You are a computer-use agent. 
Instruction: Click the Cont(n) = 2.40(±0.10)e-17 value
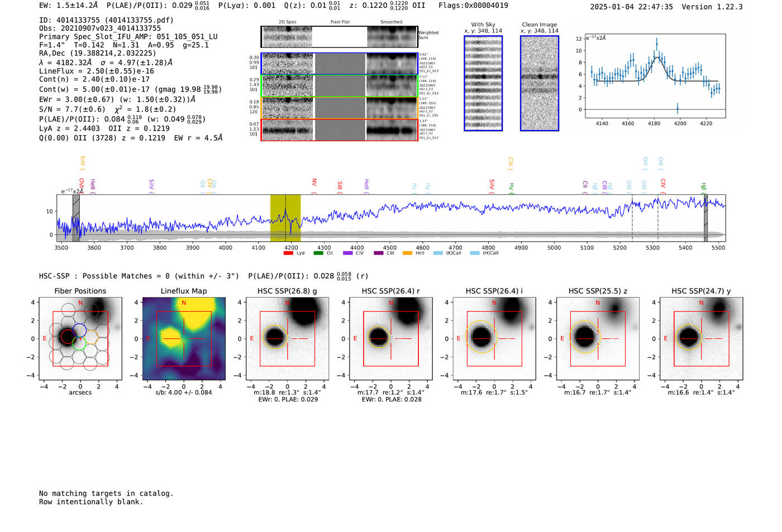pyautogui.click(x=94, y=79)
